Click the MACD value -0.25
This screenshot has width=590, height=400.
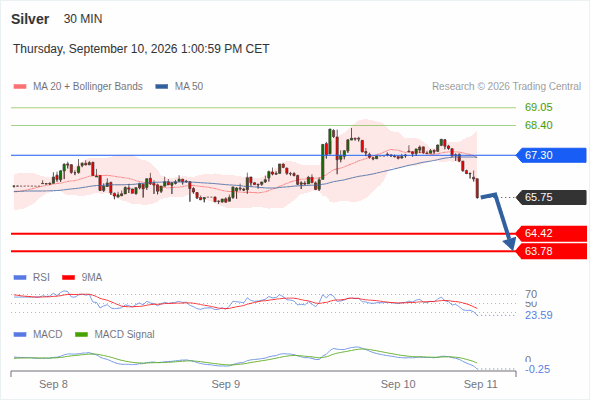click(537, 370)
